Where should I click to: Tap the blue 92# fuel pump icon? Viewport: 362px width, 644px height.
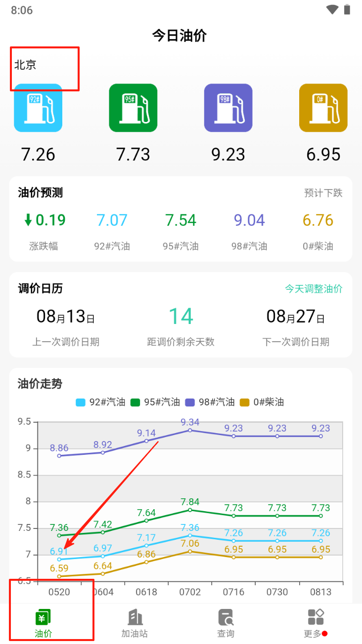pyautogui.click(x=38, y=108)
